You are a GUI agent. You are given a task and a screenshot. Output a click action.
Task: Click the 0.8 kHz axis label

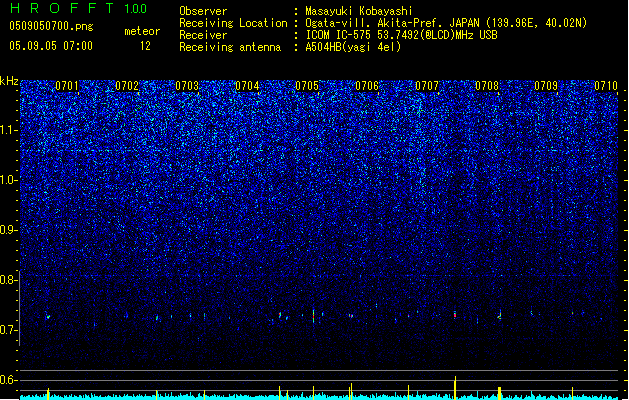(9, 280)
